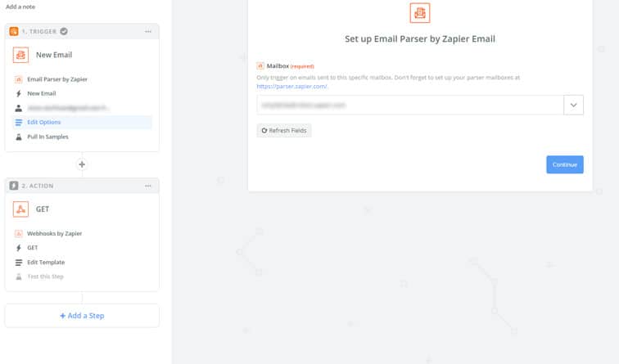Click the orange trigger badge in step 1 header

click(14, 31)
